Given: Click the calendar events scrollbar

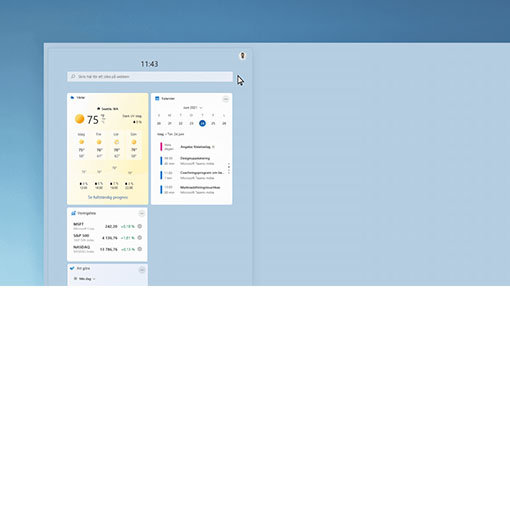Looking at the screenshot, I should [229, 168].
